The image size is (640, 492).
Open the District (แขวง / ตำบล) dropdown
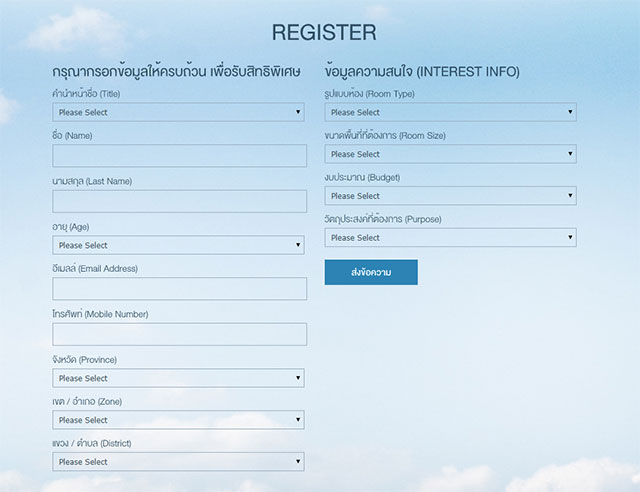tap(178, 462)
